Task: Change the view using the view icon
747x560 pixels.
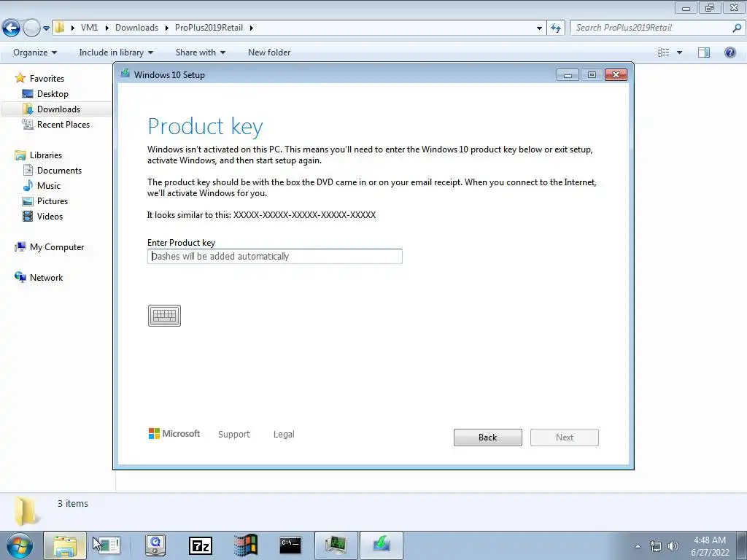Action: click(x=664, y=52)
